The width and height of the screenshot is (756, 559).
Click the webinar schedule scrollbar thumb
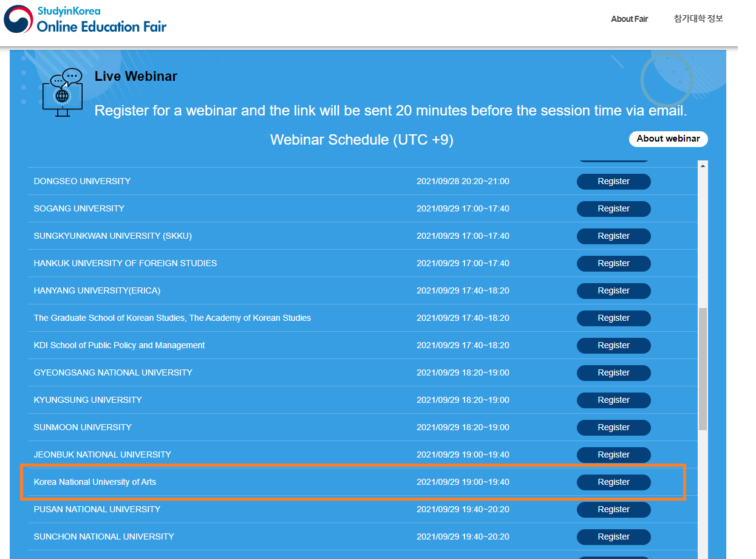pyautogui.click(x=703, y=369)
